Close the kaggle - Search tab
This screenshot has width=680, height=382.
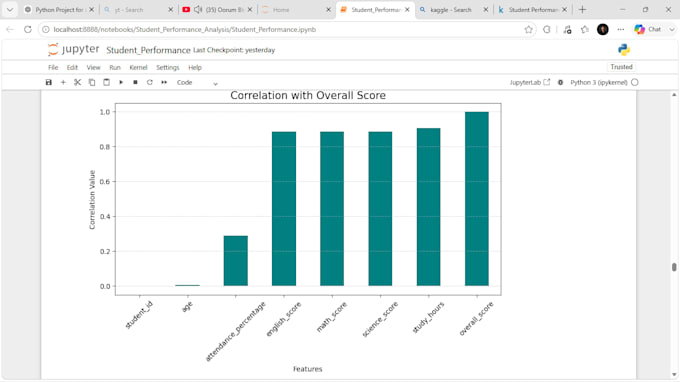point(485,10)
